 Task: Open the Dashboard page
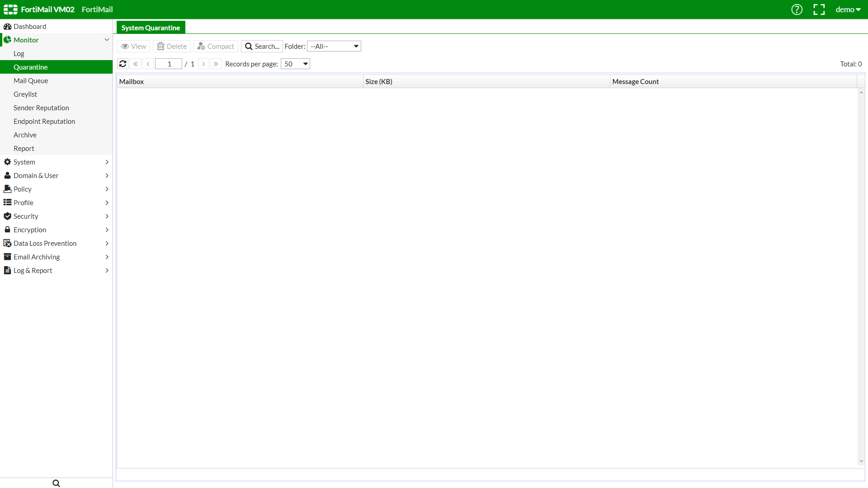point(30,26)
